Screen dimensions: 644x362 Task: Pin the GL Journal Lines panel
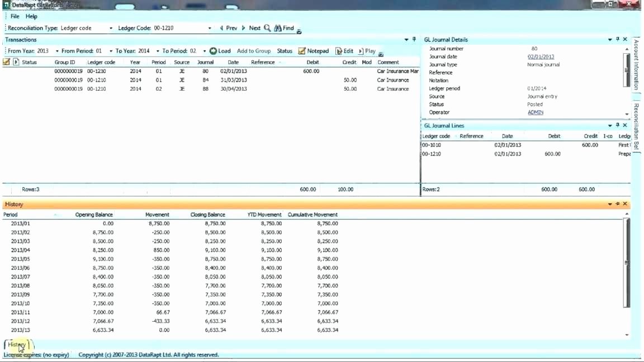(617, 125)
